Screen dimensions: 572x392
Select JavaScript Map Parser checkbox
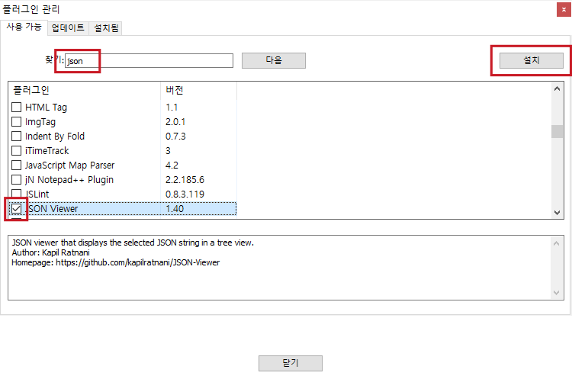17,165
